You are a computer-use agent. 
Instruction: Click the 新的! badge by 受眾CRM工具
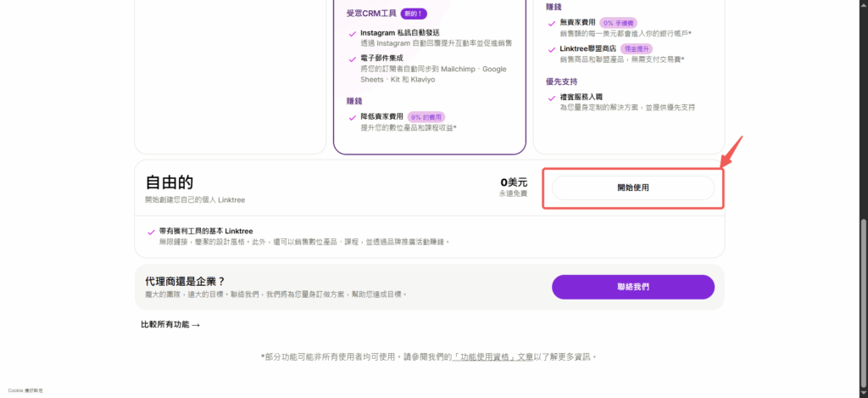tap(414, 14)
